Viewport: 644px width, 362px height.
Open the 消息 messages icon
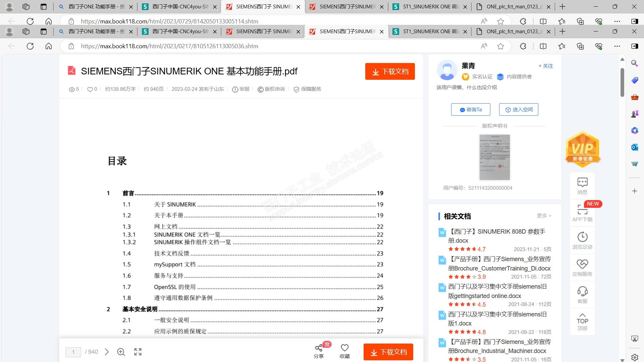[x=582, y=183]
